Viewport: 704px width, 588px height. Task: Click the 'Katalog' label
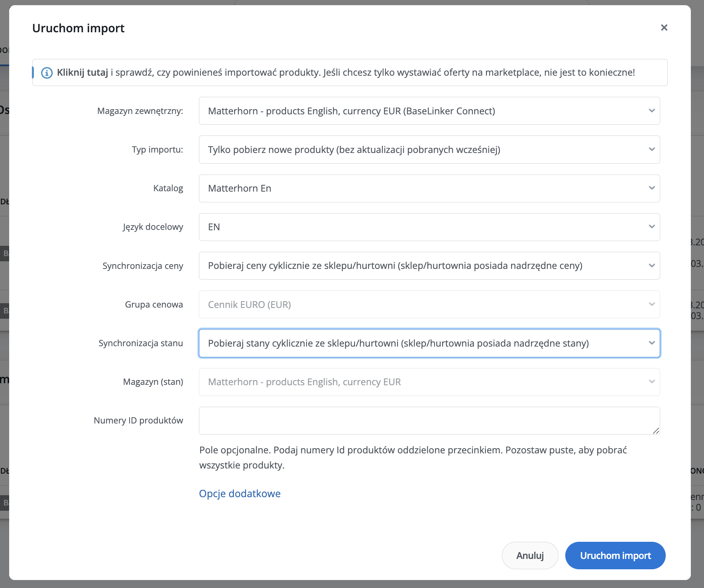point(168,188)
